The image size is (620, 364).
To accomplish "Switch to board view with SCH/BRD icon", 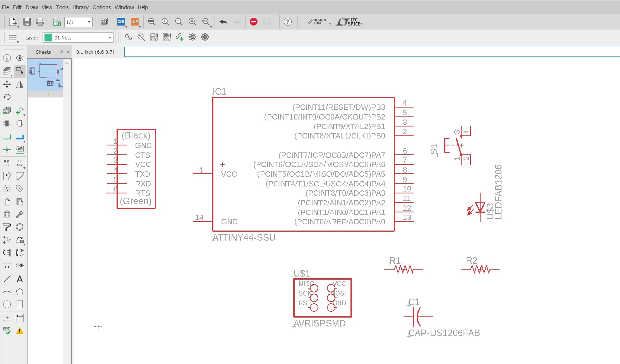I will tap(57, 22).
